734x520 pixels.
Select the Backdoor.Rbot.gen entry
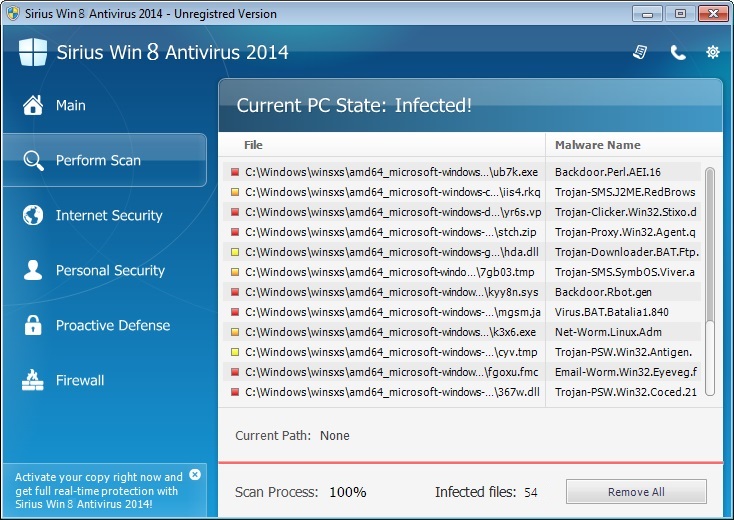point(603,292)
